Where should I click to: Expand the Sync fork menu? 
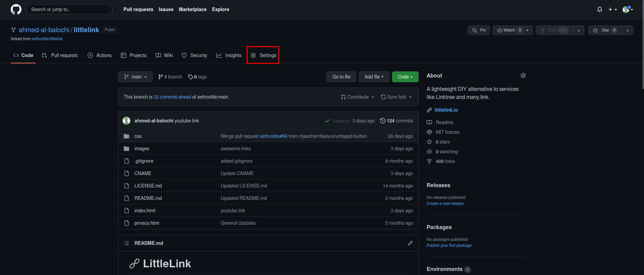click(x=396, y=97)
